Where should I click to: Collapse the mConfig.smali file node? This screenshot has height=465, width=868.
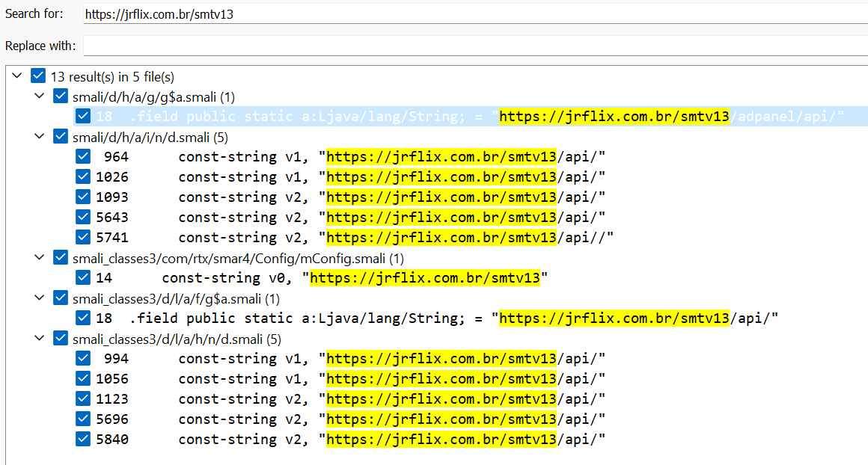(39, 258)
